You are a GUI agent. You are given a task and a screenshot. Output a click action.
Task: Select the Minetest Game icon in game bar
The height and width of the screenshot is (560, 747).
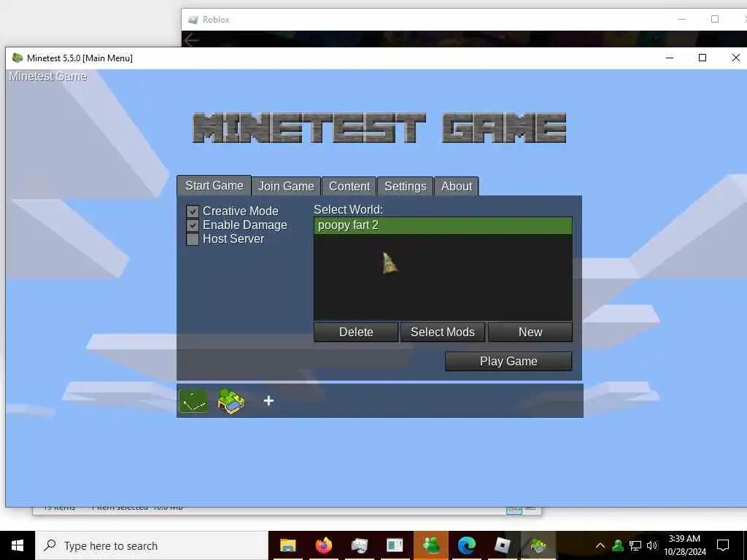(231, 401)
